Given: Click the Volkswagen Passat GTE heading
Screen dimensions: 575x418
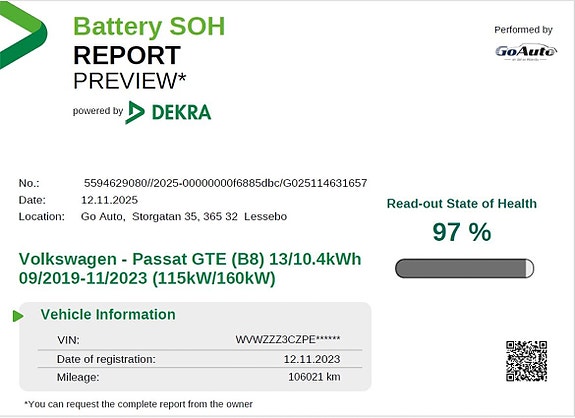Looking at the screenshot, I should click(190, 268).
